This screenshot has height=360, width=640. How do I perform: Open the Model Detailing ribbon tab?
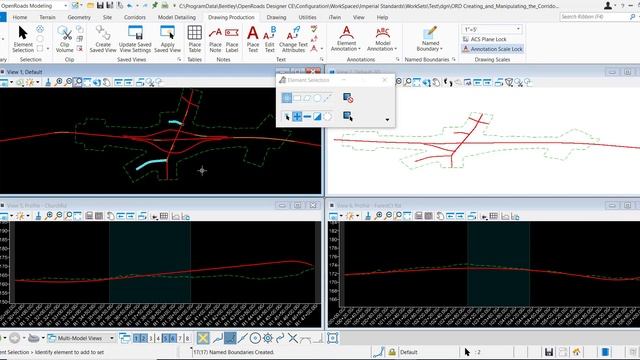177,17
